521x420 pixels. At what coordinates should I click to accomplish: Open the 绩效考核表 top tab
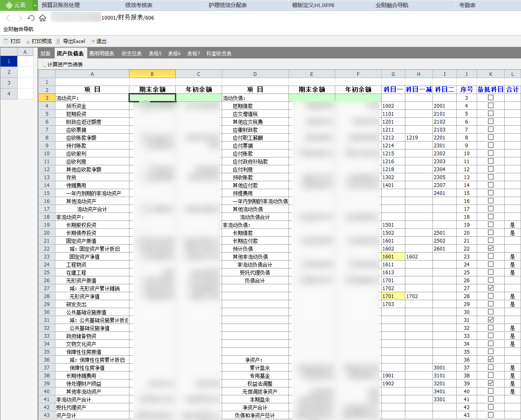point(139,5)
